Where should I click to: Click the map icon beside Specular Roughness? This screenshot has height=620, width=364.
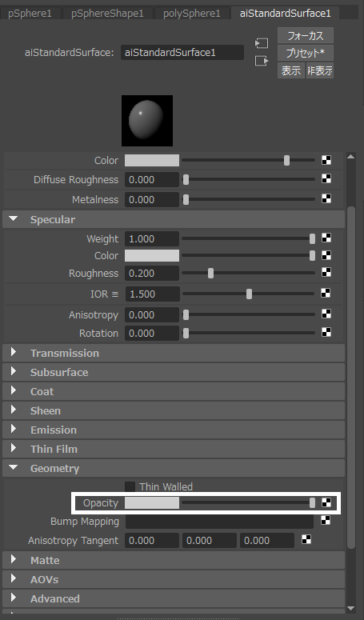coord(326,273)
